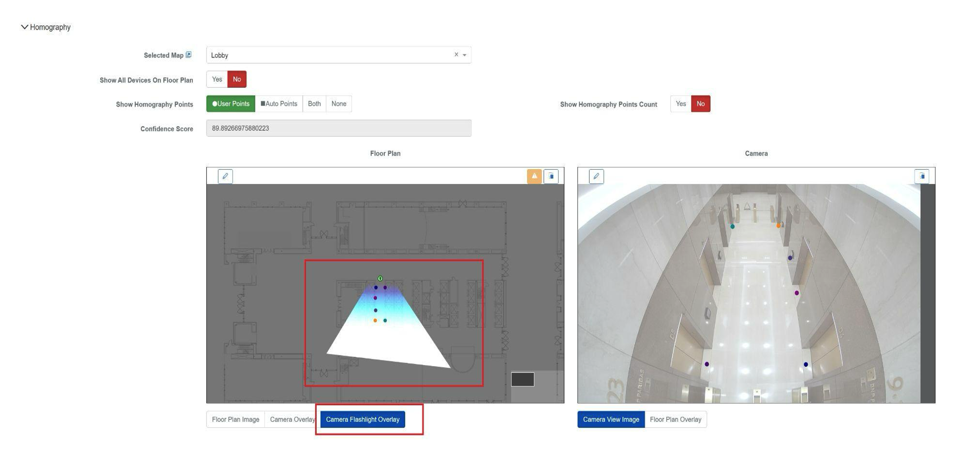Click the Both homography points button
The height and width of the screenshot is (457, 980).
(x=314, y=104)
